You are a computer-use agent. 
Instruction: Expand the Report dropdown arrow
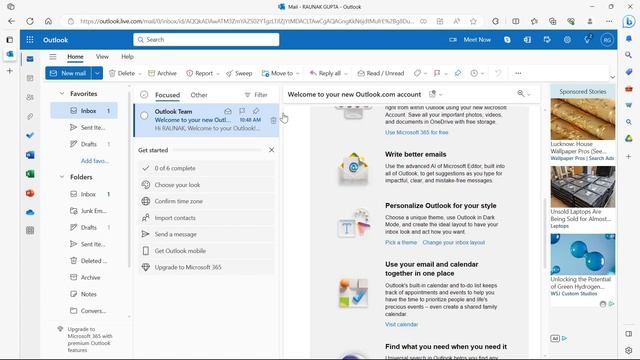click(x=218, y=73)
